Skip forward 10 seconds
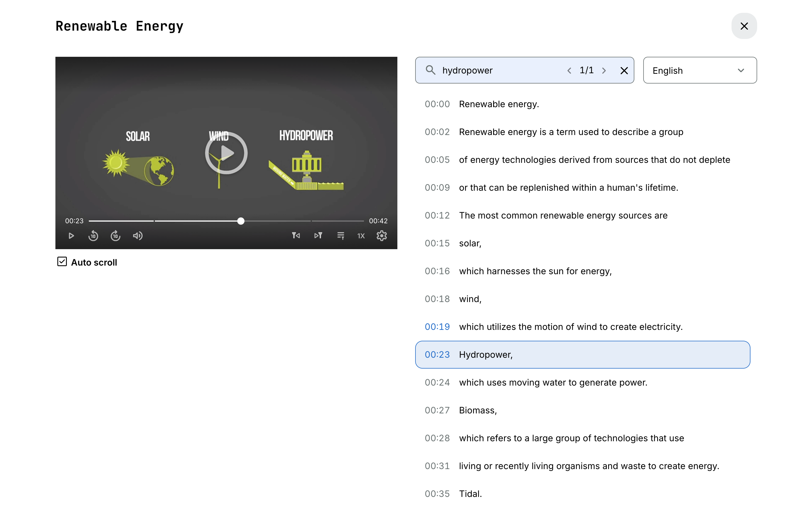Viewport: 812px width, 510px height. 115,236
